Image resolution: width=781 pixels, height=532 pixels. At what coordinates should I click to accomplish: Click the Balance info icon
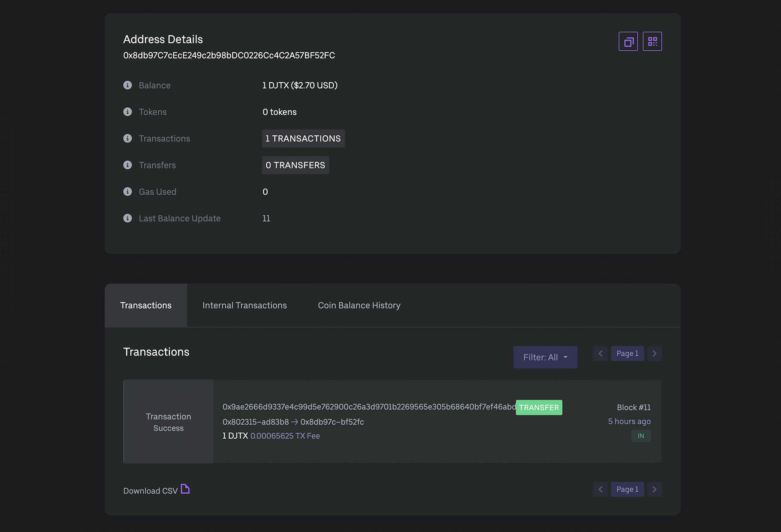pyautogui.click(x=128, y=85)
